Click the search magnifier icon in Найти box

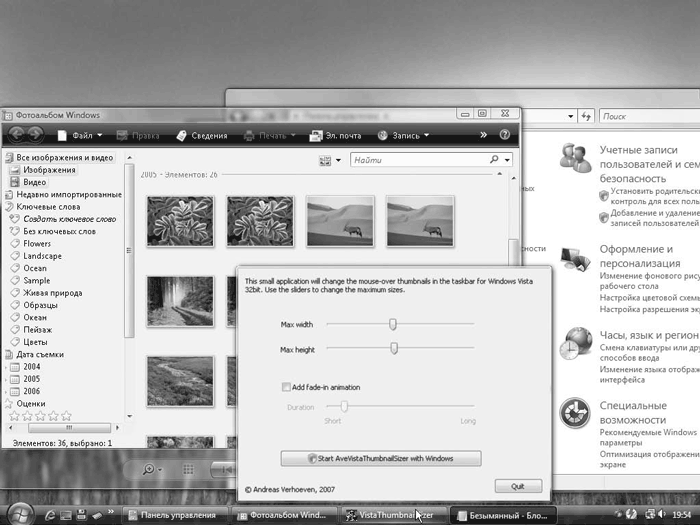(x=494, y=159)
